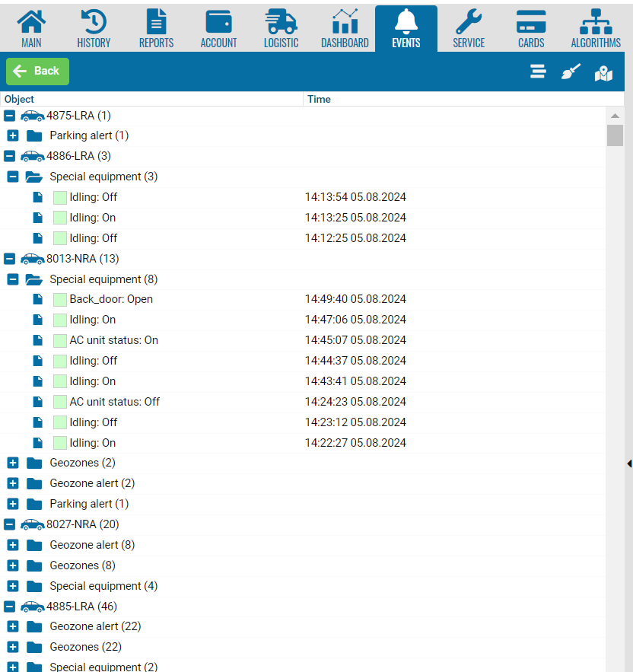
Task: Open the Service wrench icon
Action: (469, 22)
